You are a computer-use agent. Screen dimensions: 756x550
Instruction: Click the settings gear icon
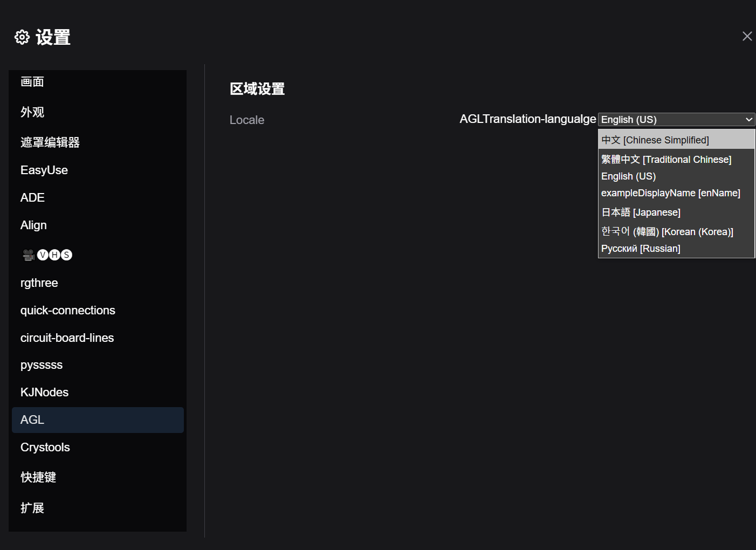tap(22, 37)
